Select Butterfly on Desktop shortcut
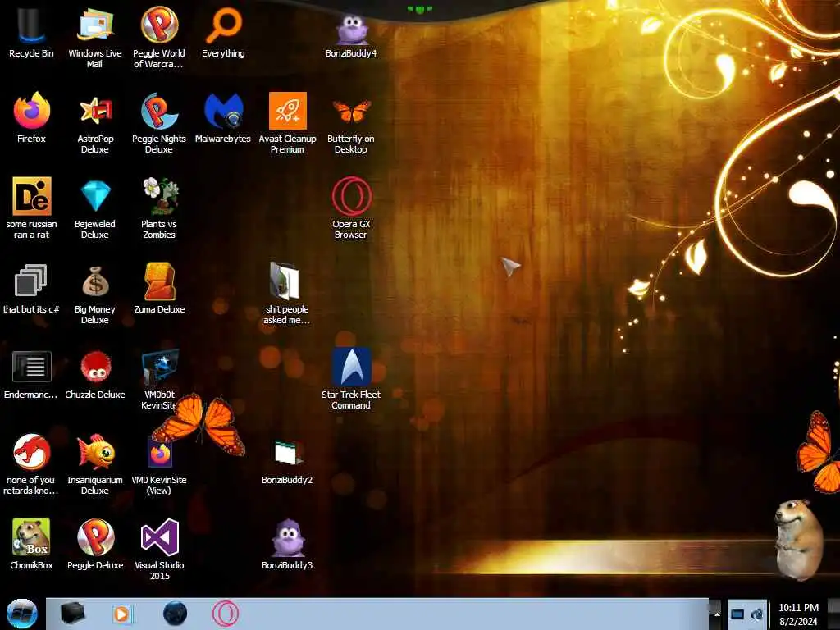The height and width of the screenshot is (630, 840). [351, 125]
